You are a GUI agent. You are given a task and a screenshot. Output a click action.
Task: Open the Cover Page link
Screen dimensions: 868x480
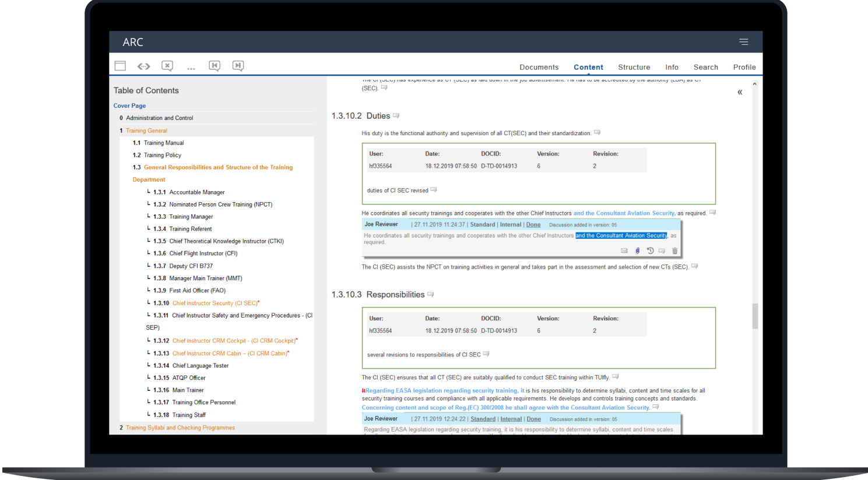click(x=129, y=105)
